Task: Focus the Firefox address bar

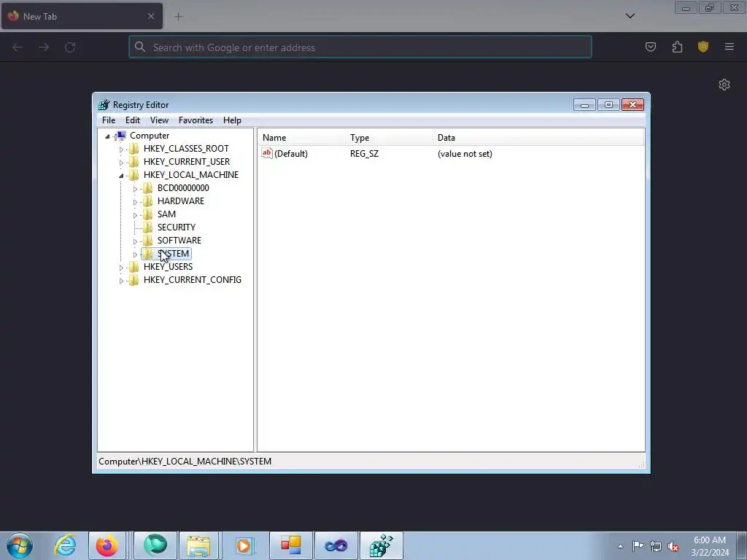Action: pyautogui.click(x=360, y=47)
